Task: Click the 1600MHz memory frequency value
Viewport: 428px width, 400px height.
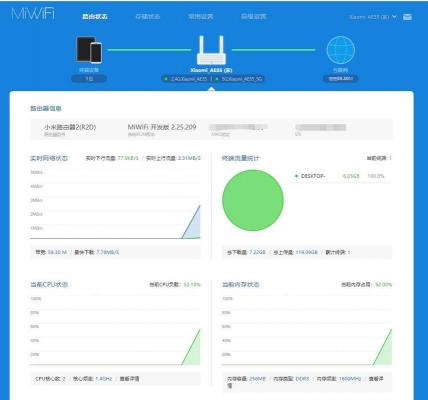Action: (350, 379)
